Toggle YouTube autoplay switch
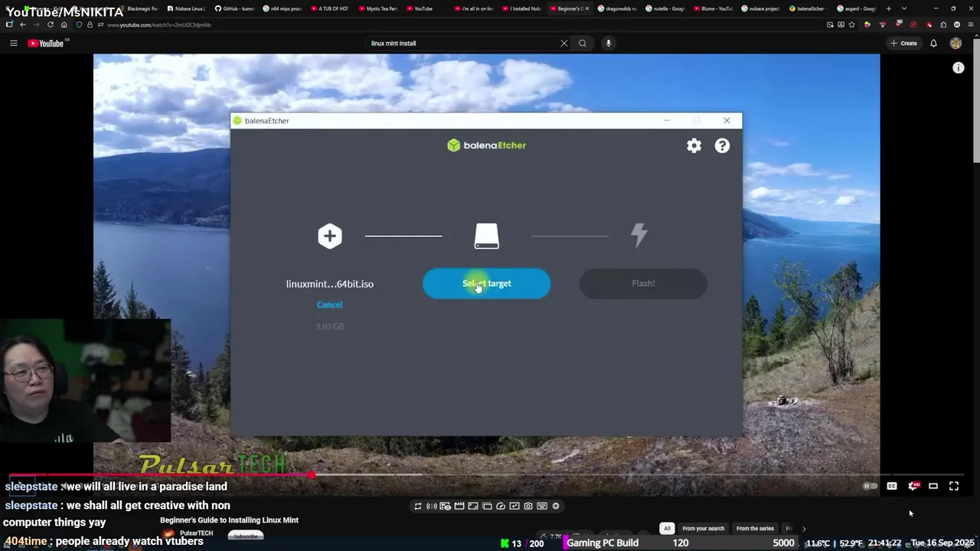This screenshot has width=980, height=551. tap(870, 486)
